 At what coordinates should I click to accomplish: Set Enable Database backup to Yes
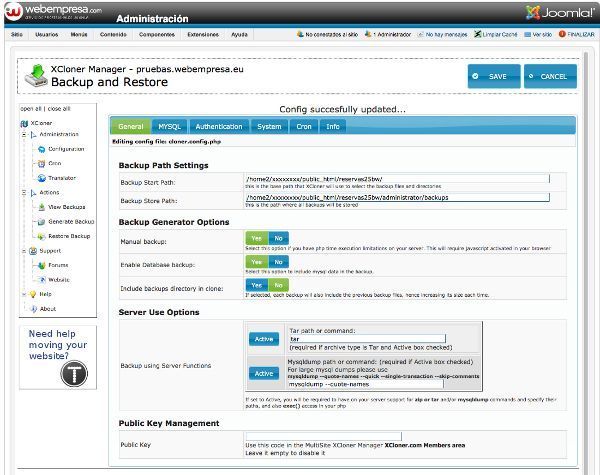pyautogui.click(x=256, y=262)
